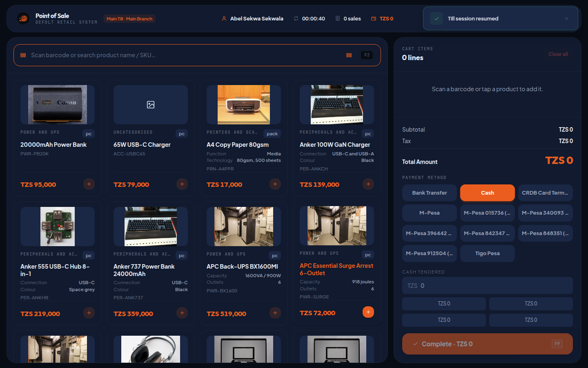Screen dimensions: 588x368
Task: Add Anker 737 Power Bank with its plus button
Action: 182,313
